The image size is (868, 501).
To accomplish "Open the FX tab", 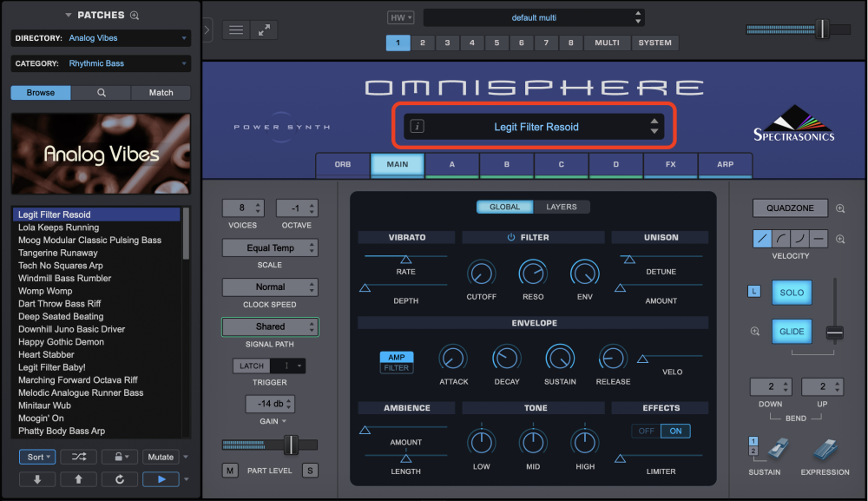I will pos(670,164).
